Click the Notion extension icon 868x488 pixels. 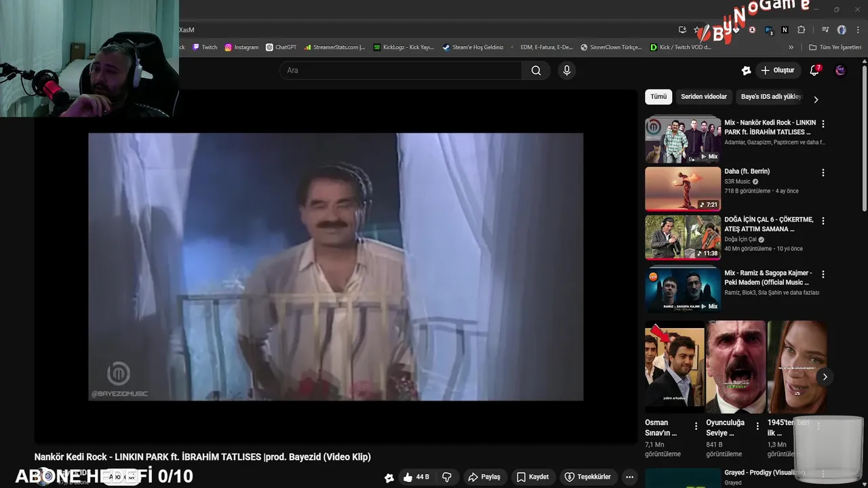(785, 30)
